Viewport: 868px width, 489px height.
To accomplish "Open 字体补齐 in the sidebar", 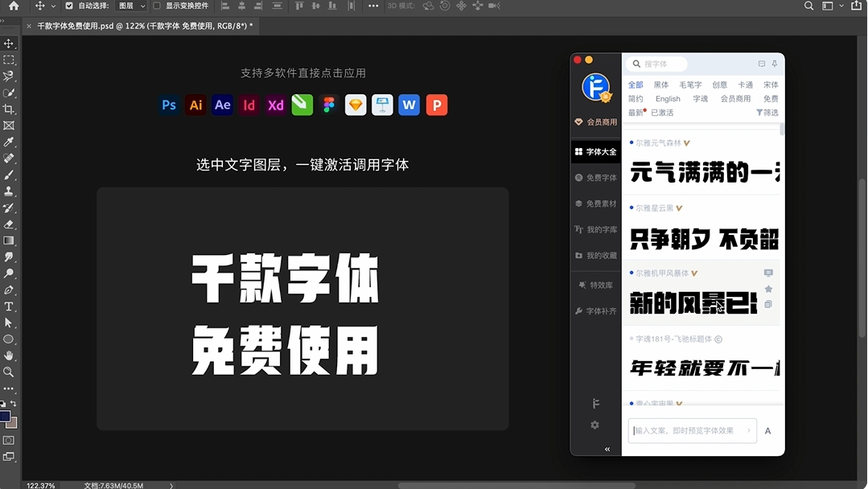I will (x=595, y=311).
